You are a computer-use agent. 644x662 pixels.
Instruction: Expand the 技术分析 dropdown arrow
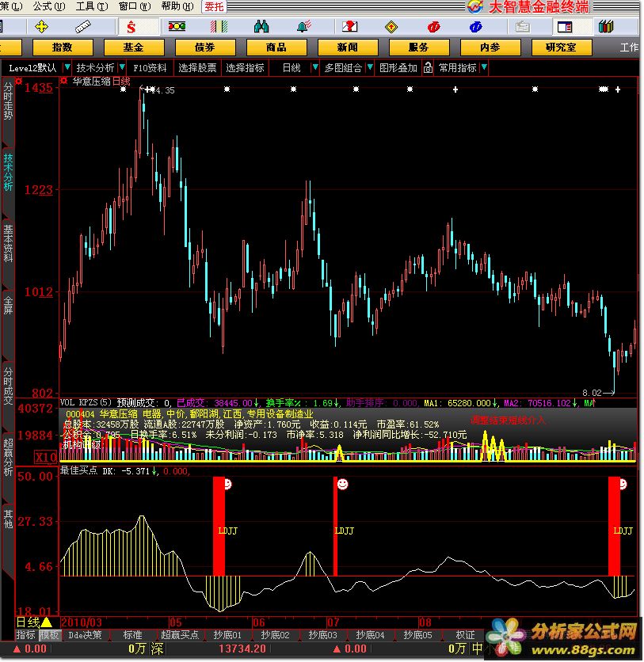pos(122,67)
